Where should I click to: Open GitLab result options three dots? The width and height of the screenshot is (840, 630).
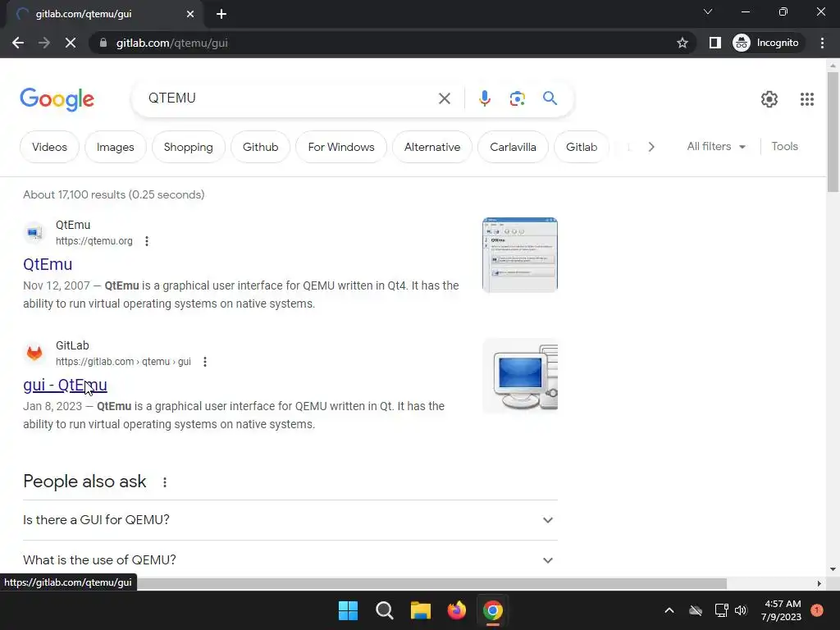204,362
